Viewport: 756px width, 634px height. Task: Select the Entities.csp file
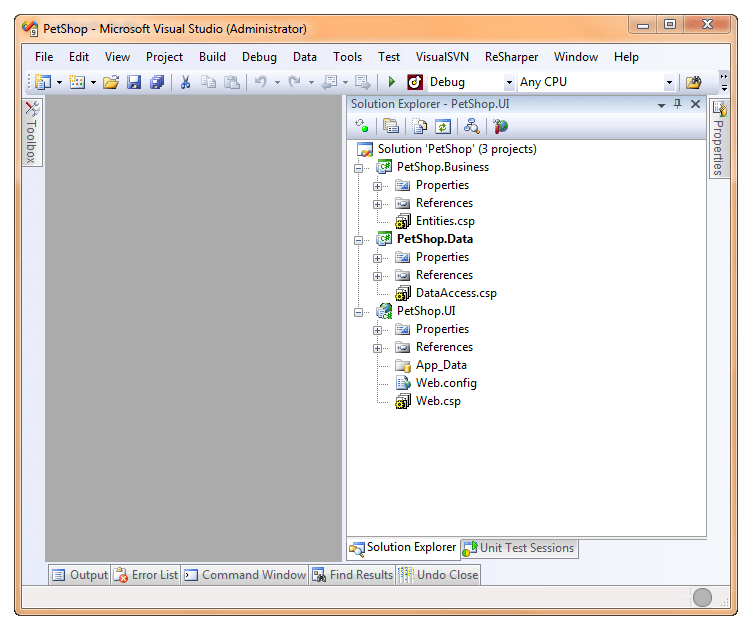pyautogui.click(x=445, y=221)
